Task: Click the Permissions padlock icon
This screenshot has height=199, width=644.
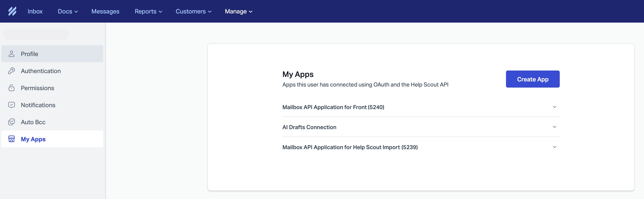Action: [12, 88]
